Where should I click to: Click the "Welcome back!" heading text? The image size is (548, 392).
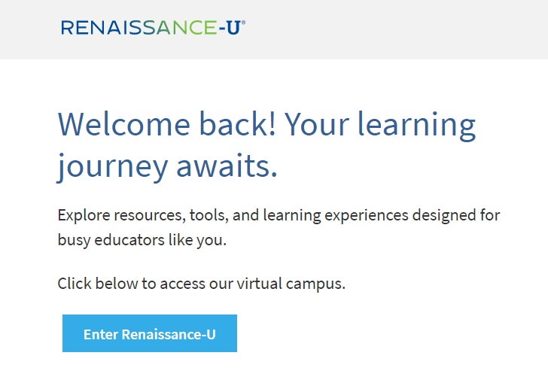(158, 124)
